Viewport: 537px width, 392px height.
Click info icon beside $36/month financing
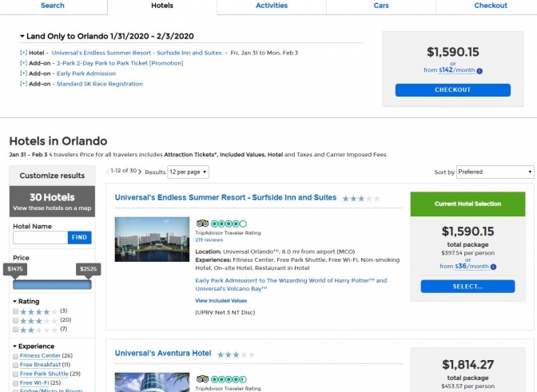pyautogui.click(x=493, y=267)
